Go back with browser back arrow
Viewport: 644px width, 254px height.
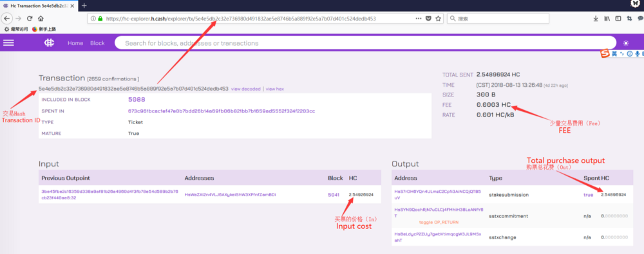pyautogui.click(x=7, y=19)
